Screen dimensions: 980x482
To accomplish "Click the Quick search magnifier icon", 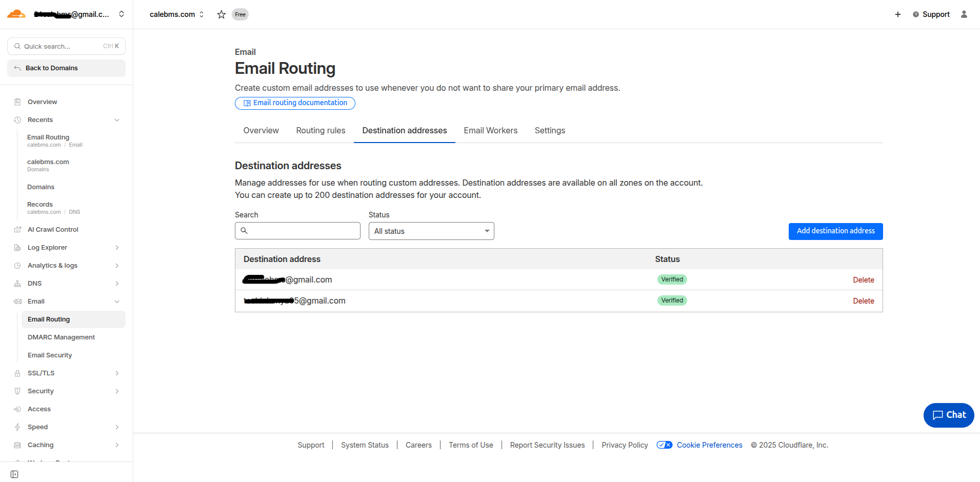I will click(17, 46).
